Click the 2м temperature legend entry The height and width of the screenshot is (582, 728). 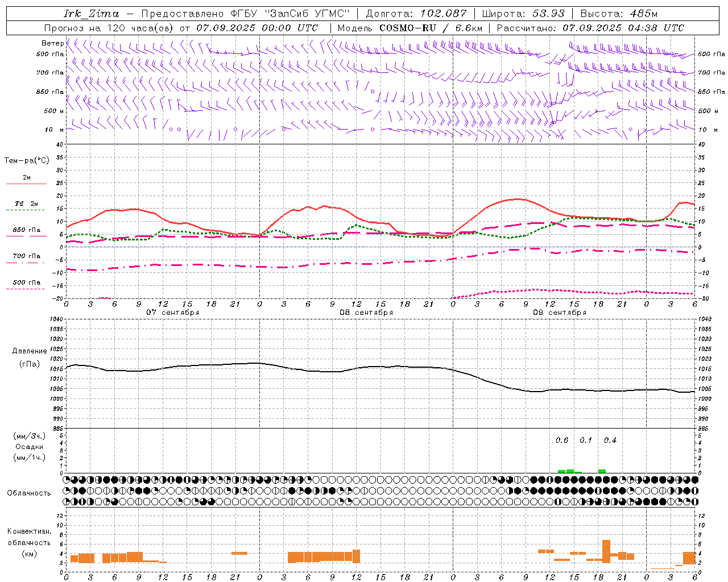pos(27,177)
